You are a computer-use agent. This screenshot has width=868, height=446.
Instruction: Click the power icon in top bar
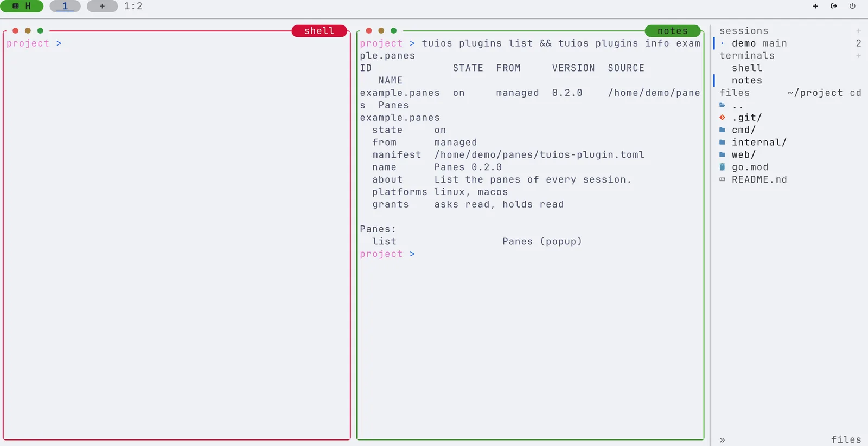(x=852, y=6)
